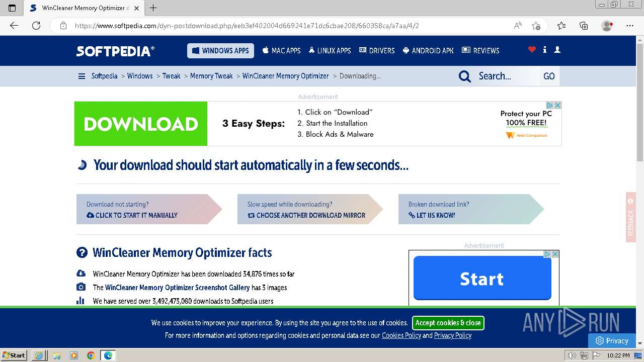Viewport: 644px width, 362px height.
Task: Close the WinCleaner Memory Optimizer tab
Action: click(x=136, y=8)
